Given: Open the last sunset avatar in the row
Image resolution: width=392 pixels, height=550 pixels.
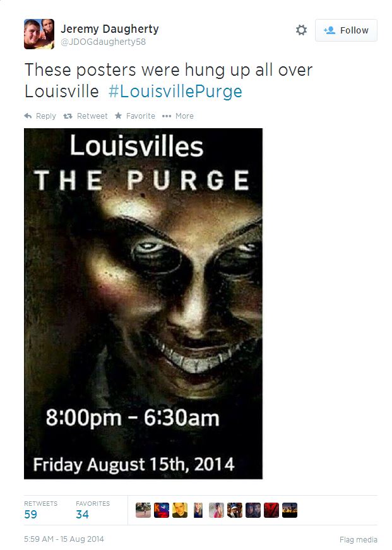Looking at the screenshot, I should pyautogui.click(x=289, y=510).
